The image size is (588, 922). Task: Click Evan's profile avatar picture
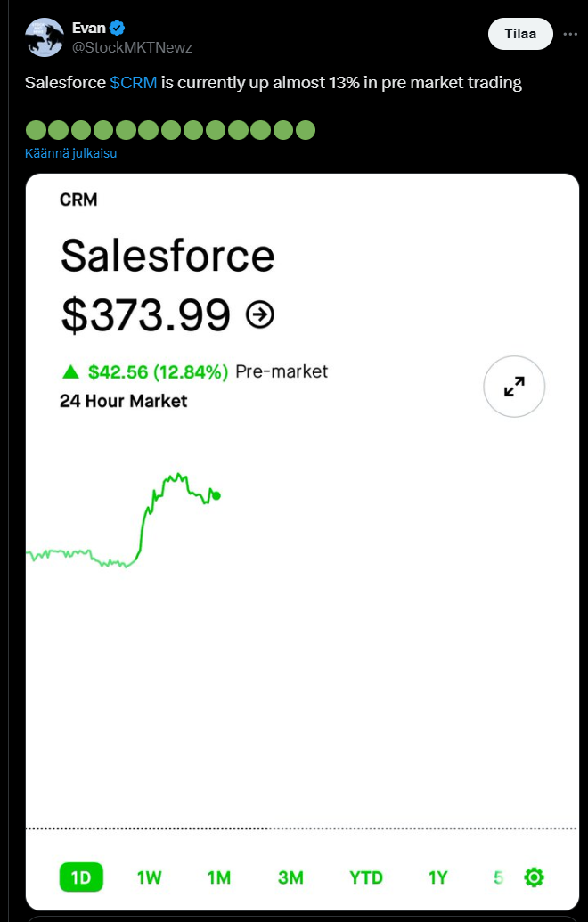tap(44, 37)
